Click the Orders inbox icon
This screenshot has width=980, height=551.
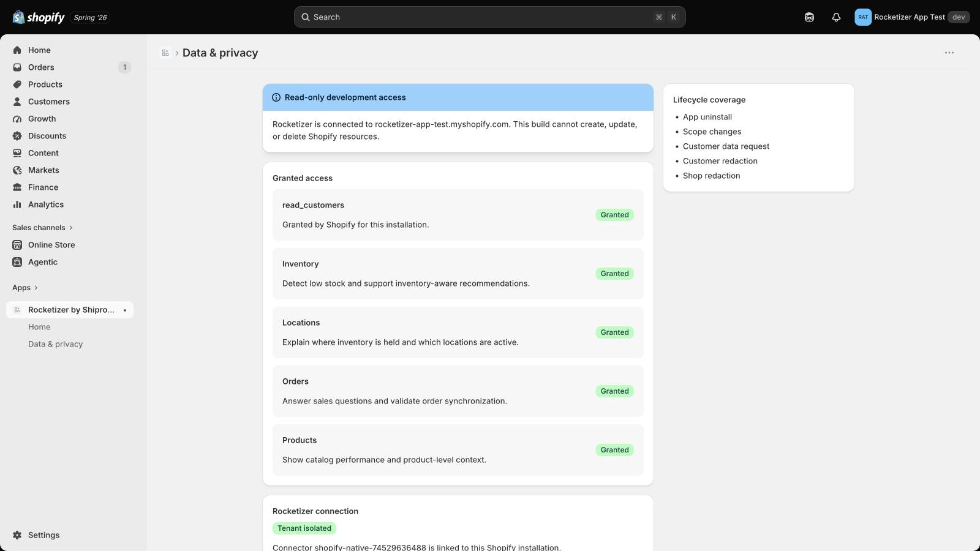[x=17, y=67]
